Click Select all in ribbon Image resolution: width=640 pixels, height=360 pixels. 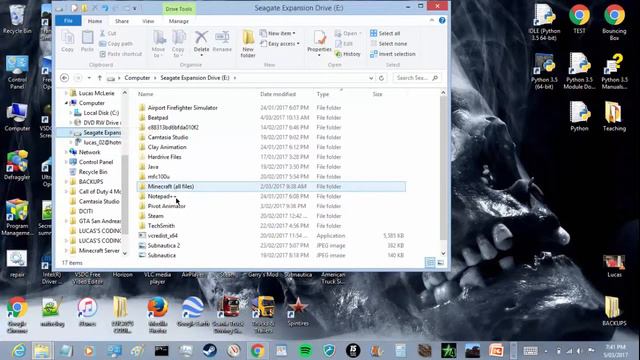[385, 33]
